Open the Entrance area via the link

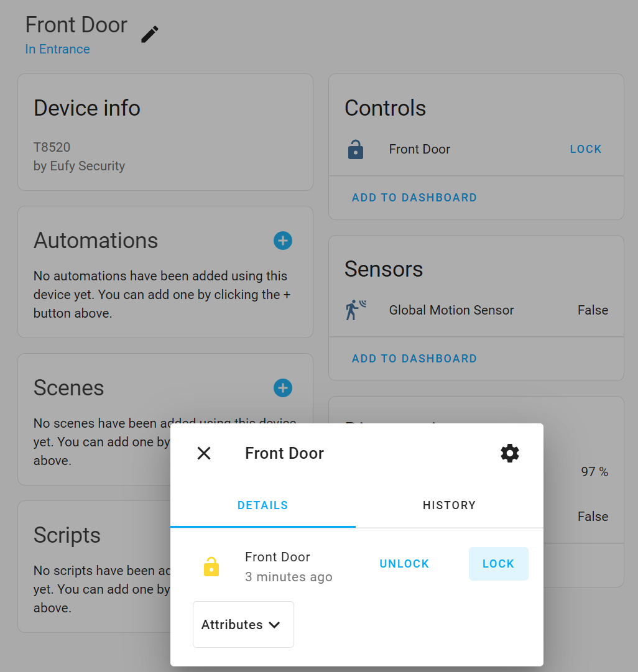pyautogui.click(x=57, y=49)
